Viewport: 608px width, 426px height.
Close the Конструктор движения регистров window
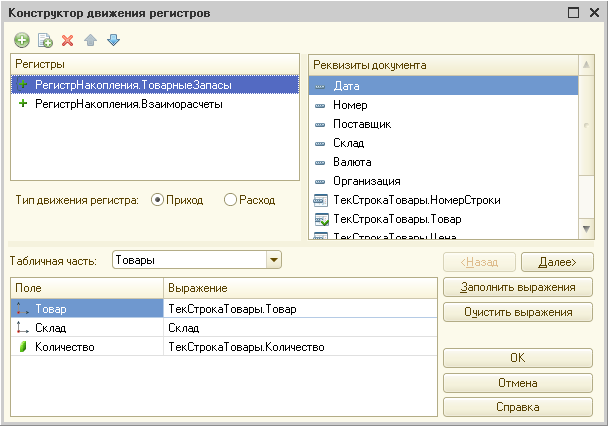[x=594, y=12]
